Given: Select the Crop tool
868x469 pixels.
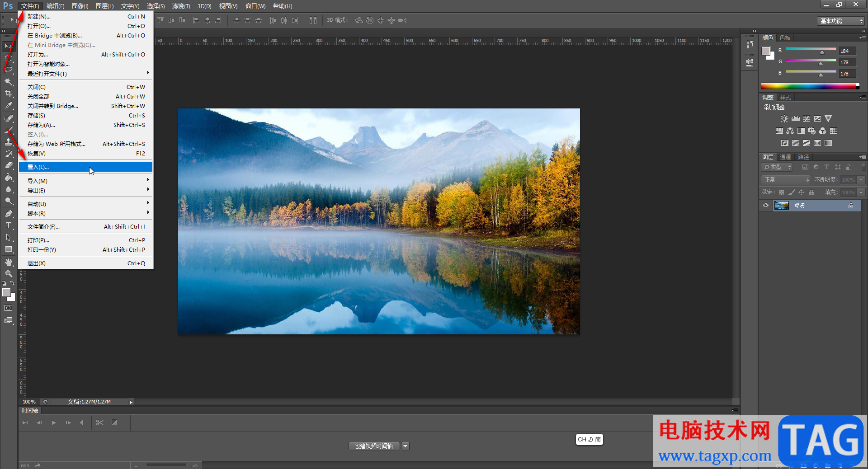Looking at the screenshot, I should click(x=9, y=94).
